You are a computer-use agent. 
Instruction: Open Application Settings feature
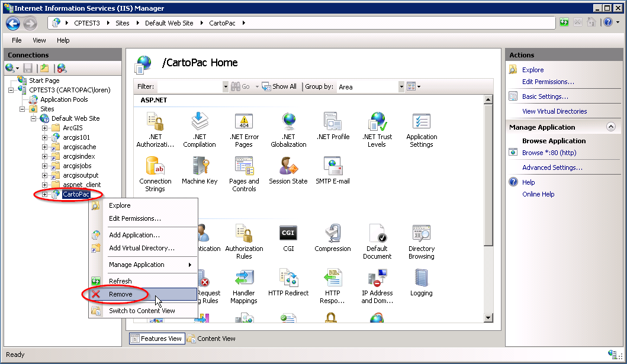pyautogui.click(x=422, y=130)
